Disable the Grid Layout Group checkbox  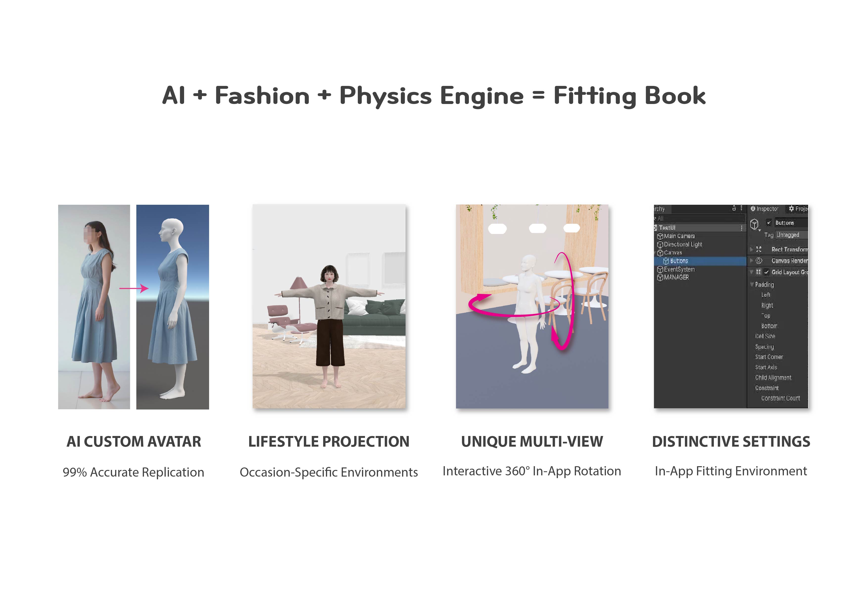click(766, 272)
